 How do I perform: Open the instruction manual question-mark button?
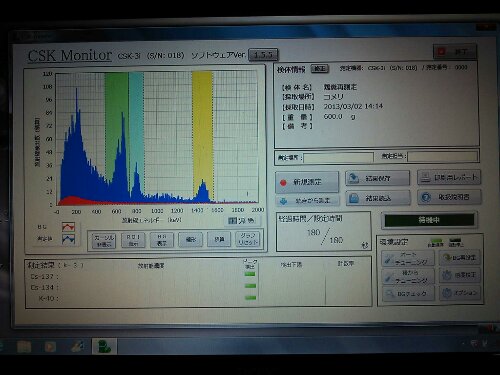click(449, 197)
